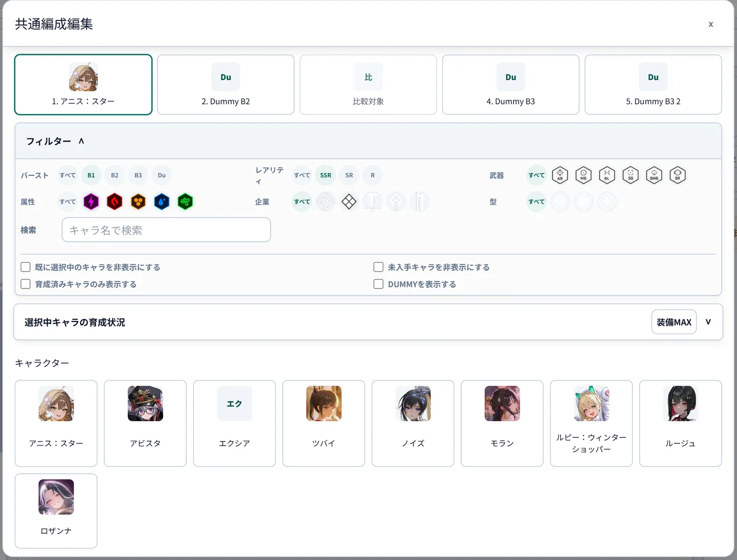
Task: Select the SG weapon filter icon
Action: tap(631, 175)
